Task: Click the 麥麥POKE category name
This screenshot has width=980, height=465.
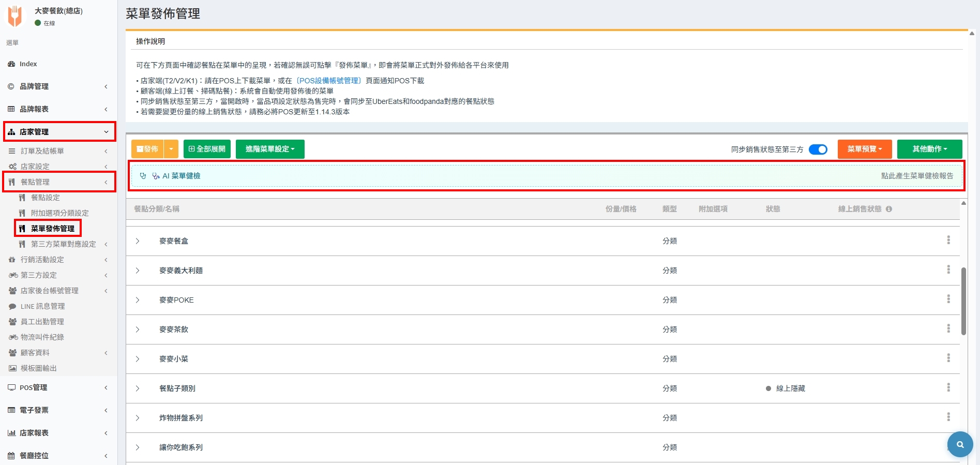Action: pos(176,300)
